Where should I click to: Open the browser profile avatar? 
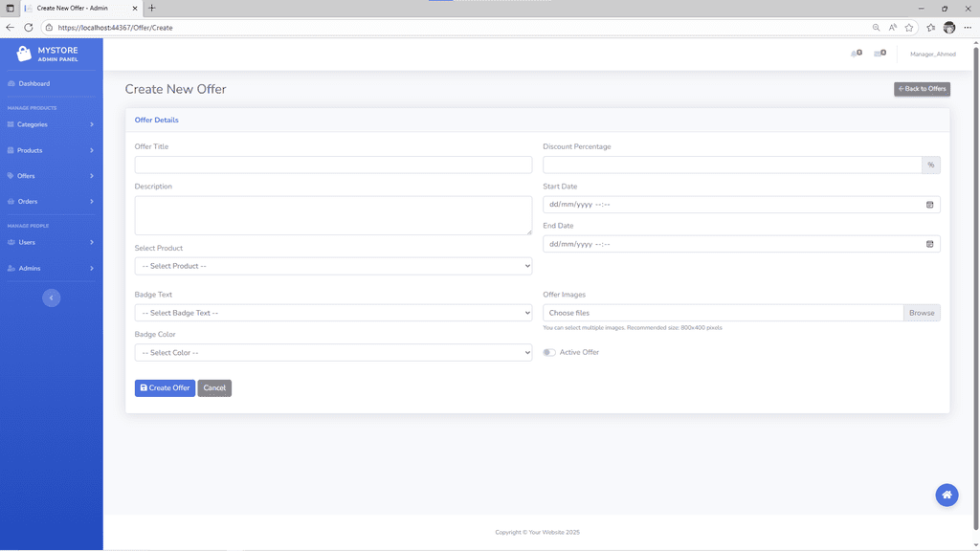(948, 28)
